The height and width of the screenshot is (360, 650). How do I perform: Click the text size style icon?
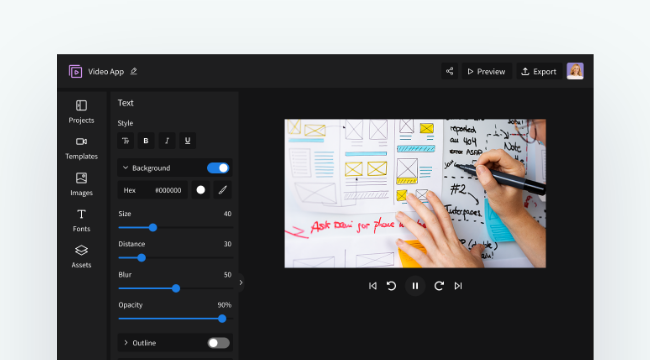point(125,141)
